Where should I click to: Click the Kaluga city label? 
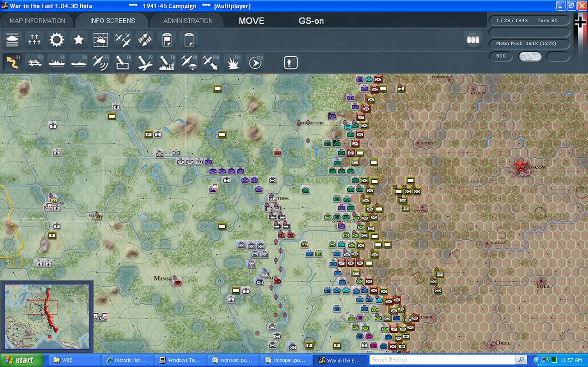click(x=498, y=243)
